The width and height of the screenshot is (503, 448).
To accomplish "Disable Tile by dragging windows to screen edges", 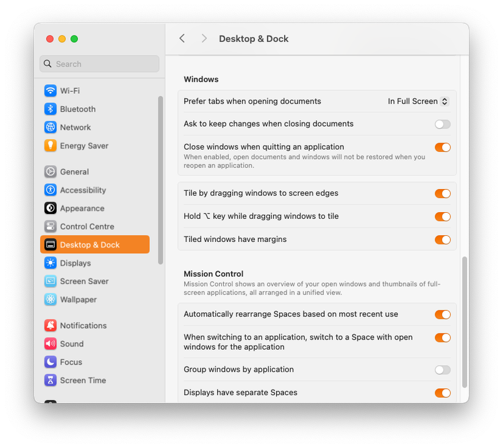I will pos(443,193).
